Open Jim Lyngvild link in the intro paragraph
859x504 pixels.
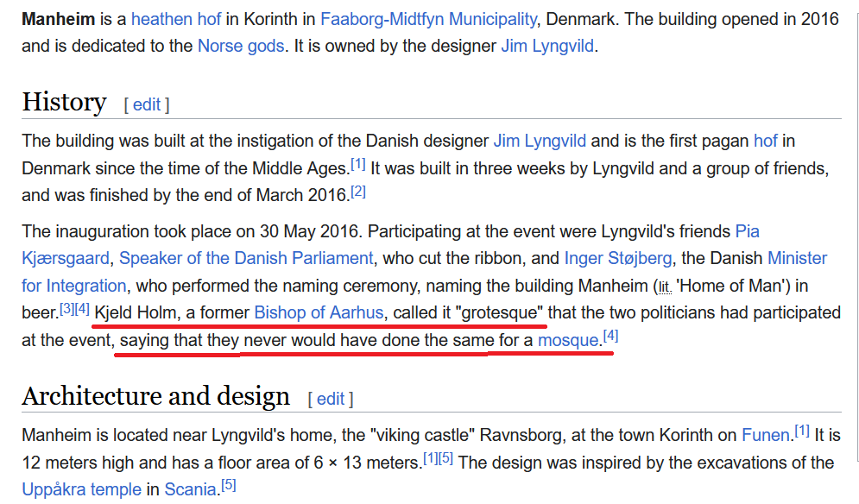click(547, 46)
